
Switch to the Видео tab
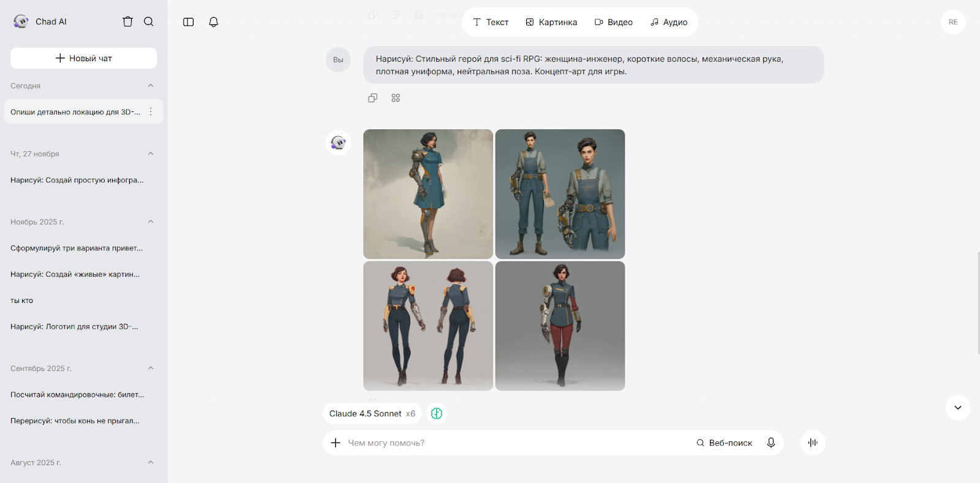pos(614,22)
